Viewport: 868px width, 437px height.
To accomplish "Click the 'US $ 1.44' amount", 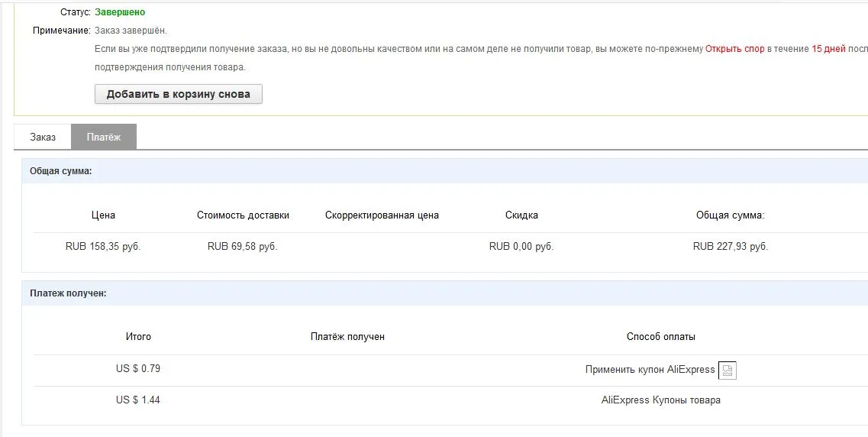I will (x=138, y=400).
